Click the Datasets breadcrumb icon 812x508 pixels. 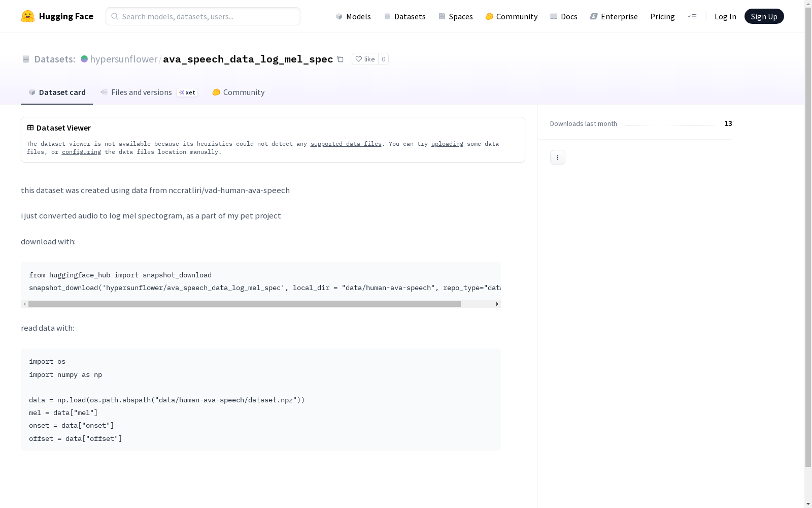[x=26, y=59]
